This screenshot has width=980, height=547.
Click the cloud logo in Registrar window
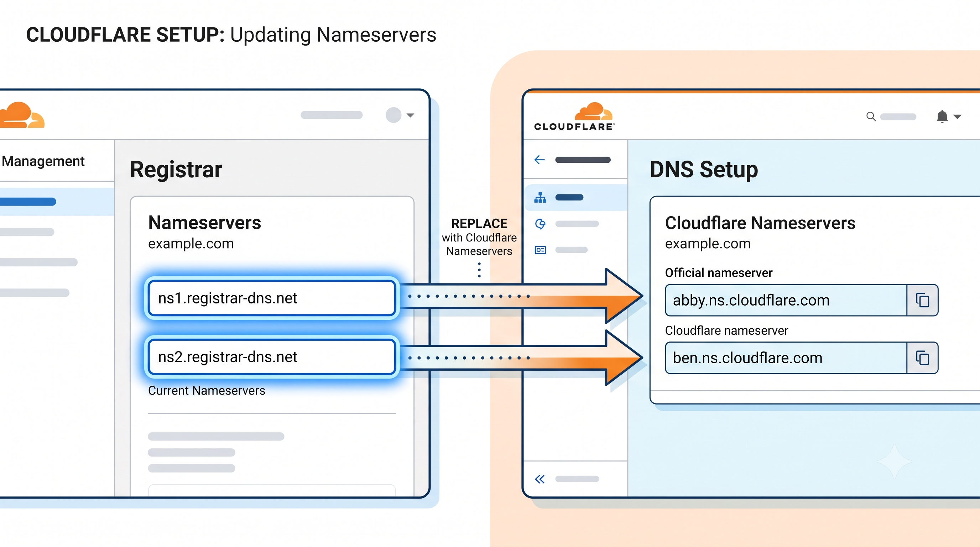(22, 115)
